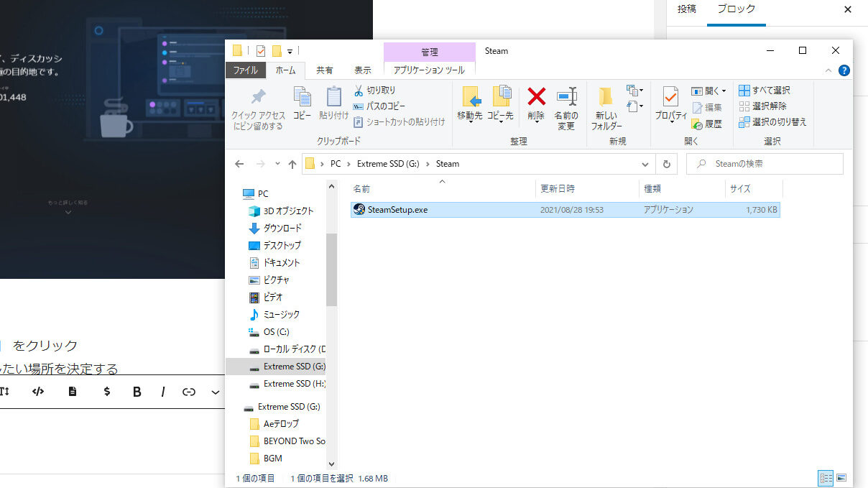868x488 pixels.
Task: Click 編集 (Edit) in the ribbon
Action: (x=707, y=107)
